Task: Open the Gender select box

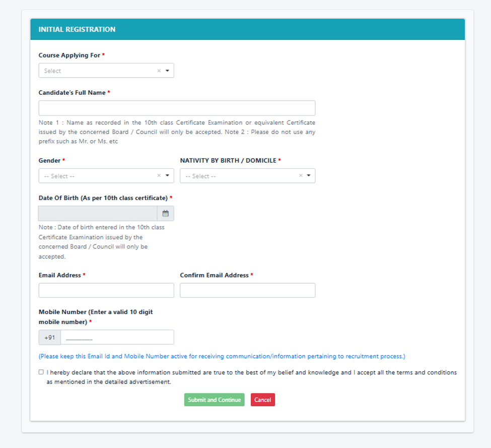Action: point(106,176)
